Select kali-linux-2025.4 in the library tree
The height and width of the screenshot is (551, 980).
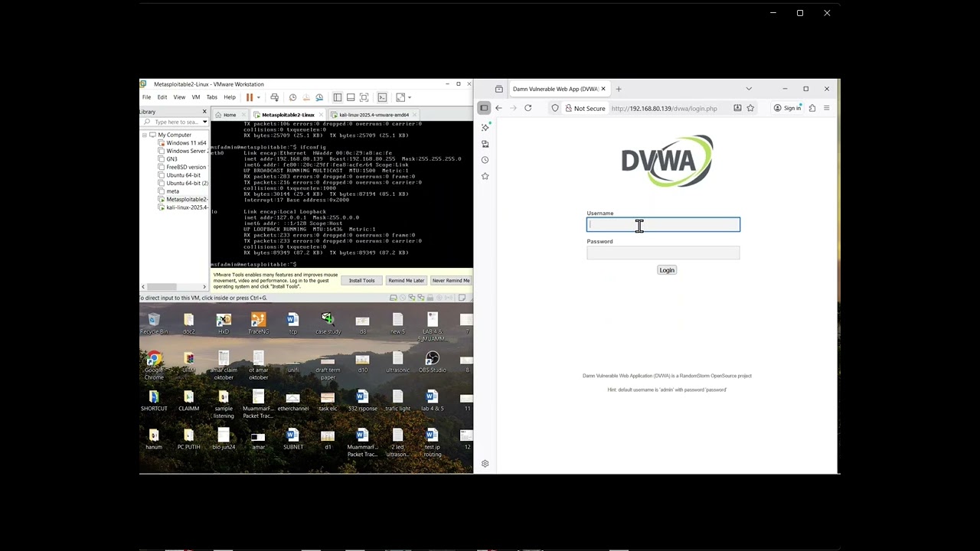183,207
